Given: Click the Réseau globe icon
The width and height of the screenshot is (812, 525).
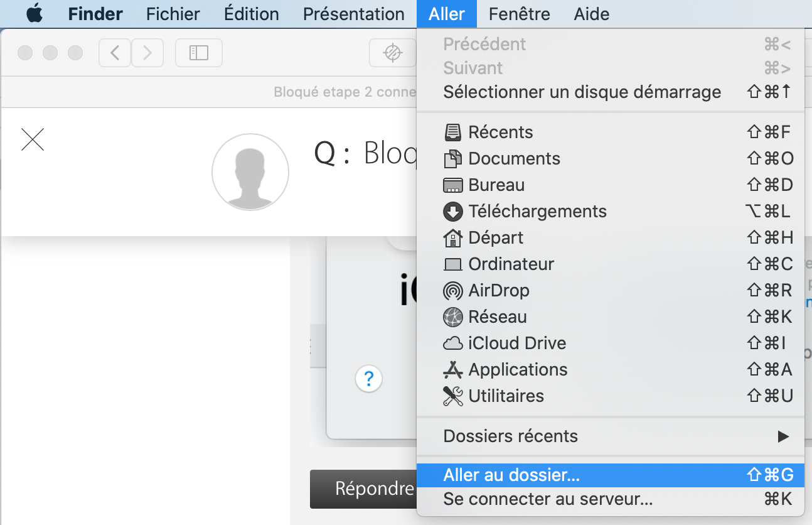Looking at the screenshot, I should pos(452,317).
